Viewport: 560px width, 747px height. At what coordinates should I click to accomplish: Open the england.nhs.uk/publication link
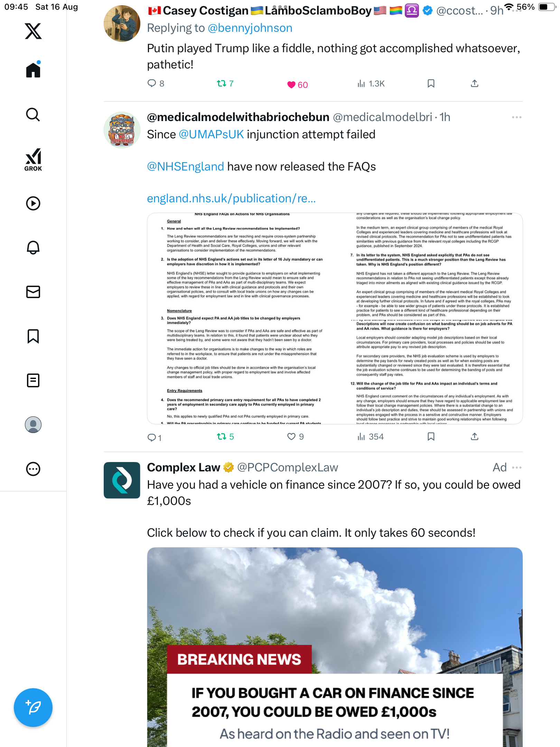click(231, 199)
